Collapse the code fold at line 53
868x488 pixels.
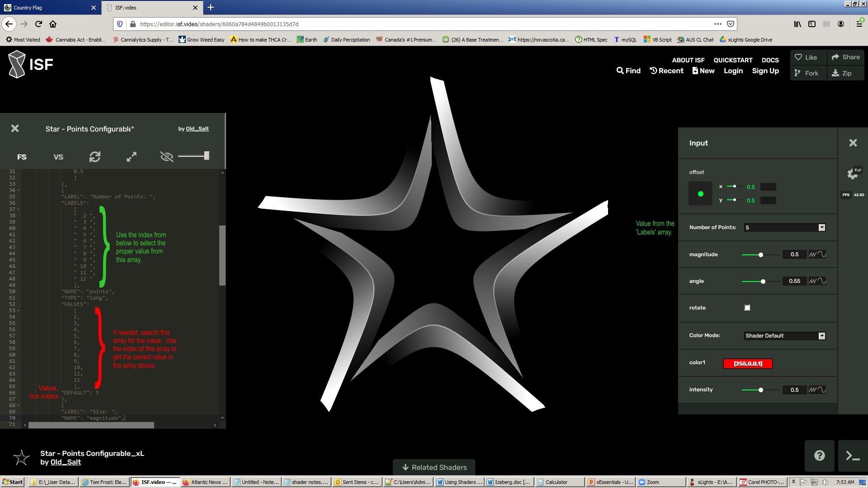(x=18, y=310)
